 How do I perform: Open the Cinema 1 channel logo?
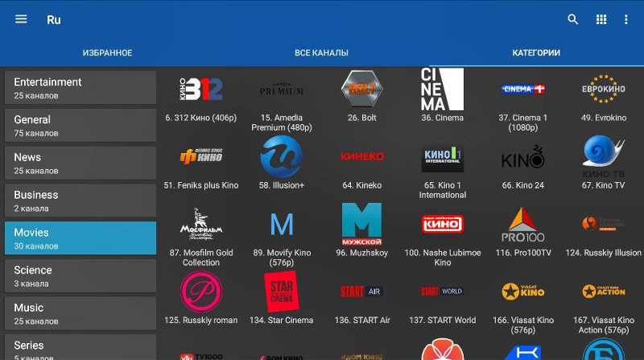pyautogui.click(x=522, y=89)
